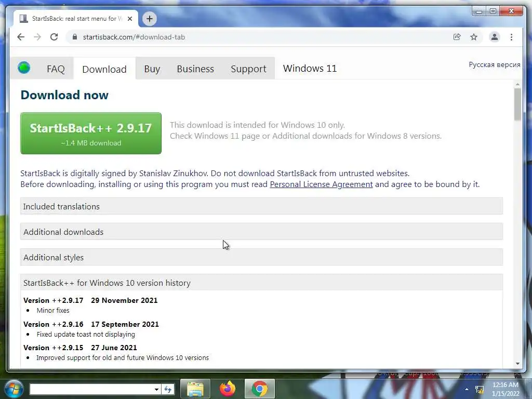
Task: Click the padlock site info icon
Action: tap(75, 37)
